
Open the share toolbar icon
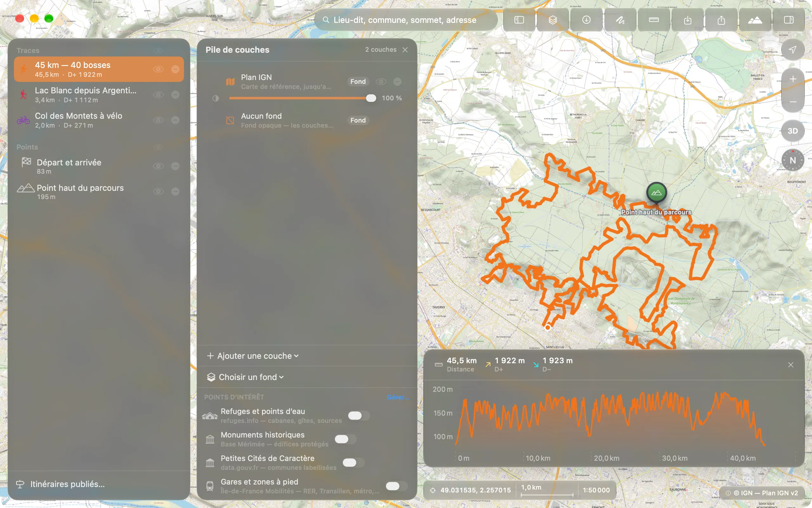[721, 20]
